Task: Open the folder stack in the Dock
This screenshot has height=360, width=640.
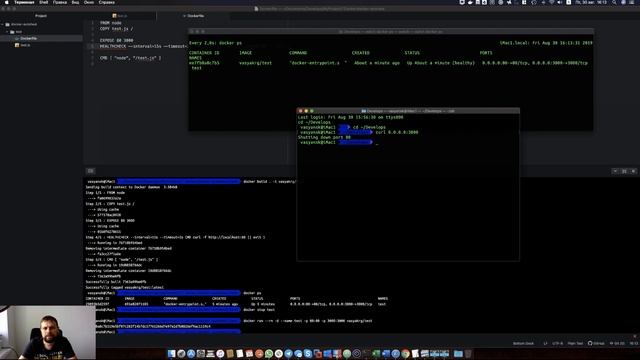Action: coord(458,353)
